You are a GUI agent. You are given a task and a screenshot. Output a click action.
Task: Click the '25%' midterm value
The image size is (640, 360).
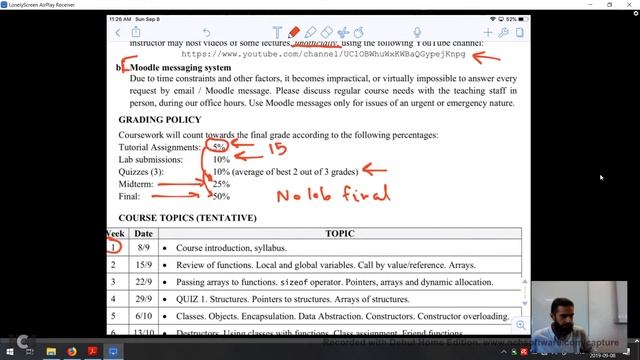(x=221, y=184)
